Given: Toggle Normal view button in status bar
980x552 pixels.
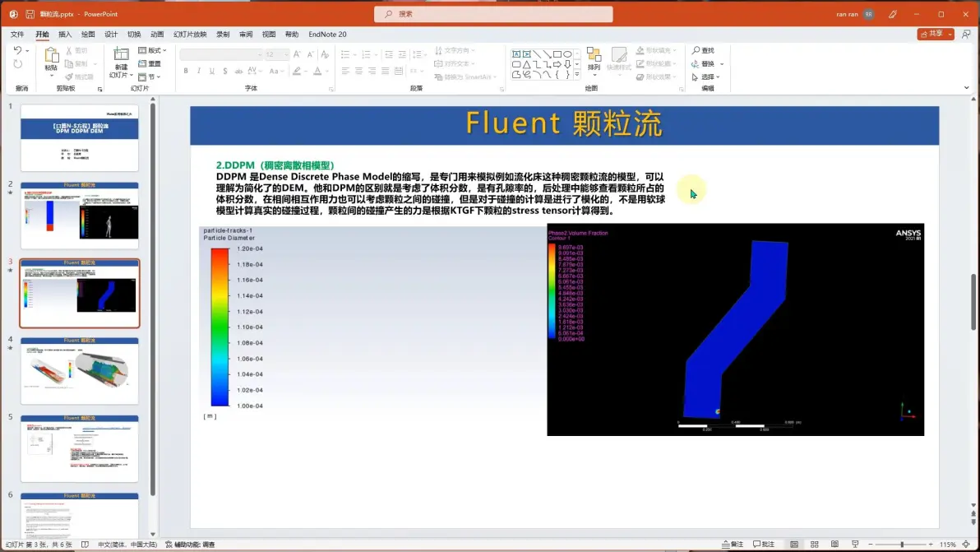Looking at the screenshot, I should [793, 545].
